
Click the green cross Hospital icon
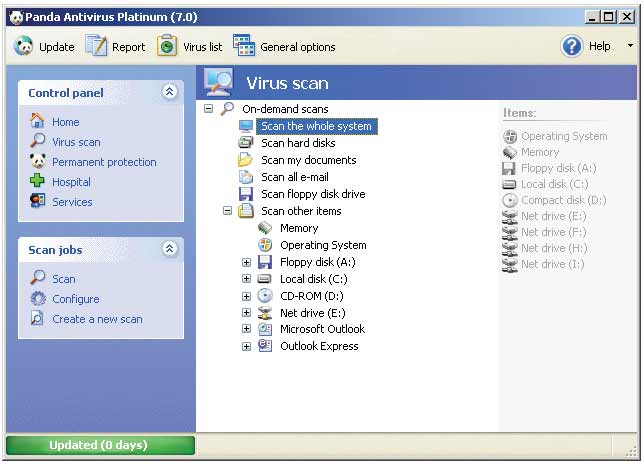point(38,182)
